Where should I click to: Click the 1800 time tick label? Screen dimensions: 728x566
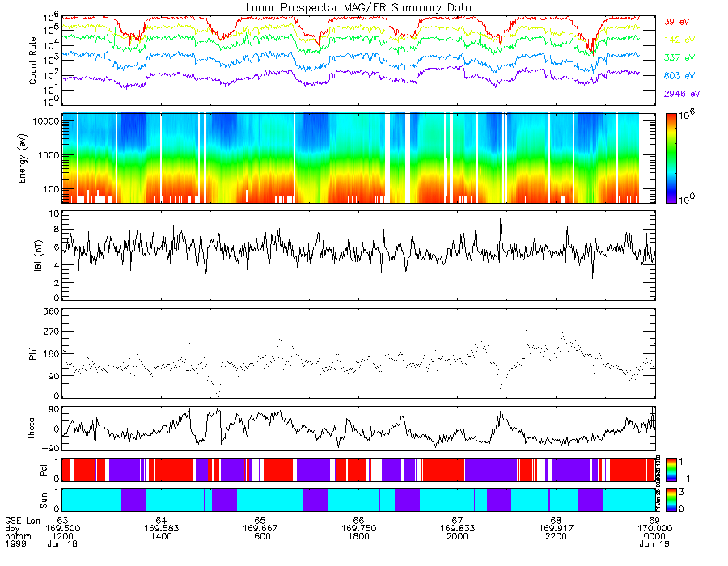[358, 536]
